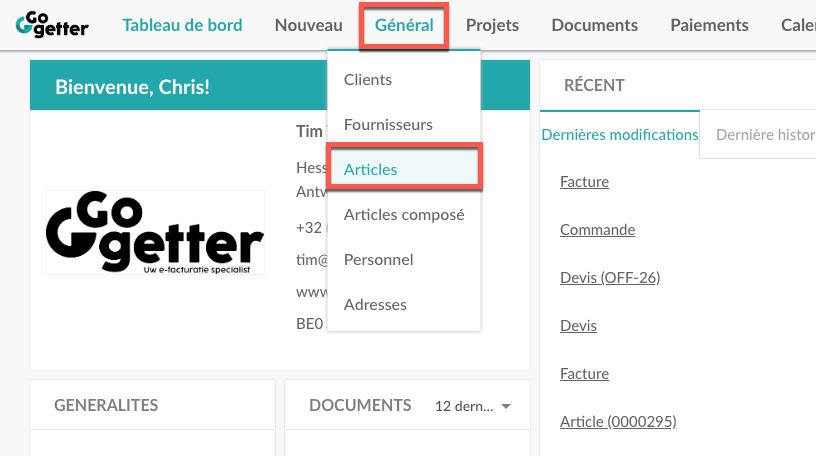Screen dimensions: 816x456
Task: Switch to Dernière historique tab
Action: click(x=765, y=135)
